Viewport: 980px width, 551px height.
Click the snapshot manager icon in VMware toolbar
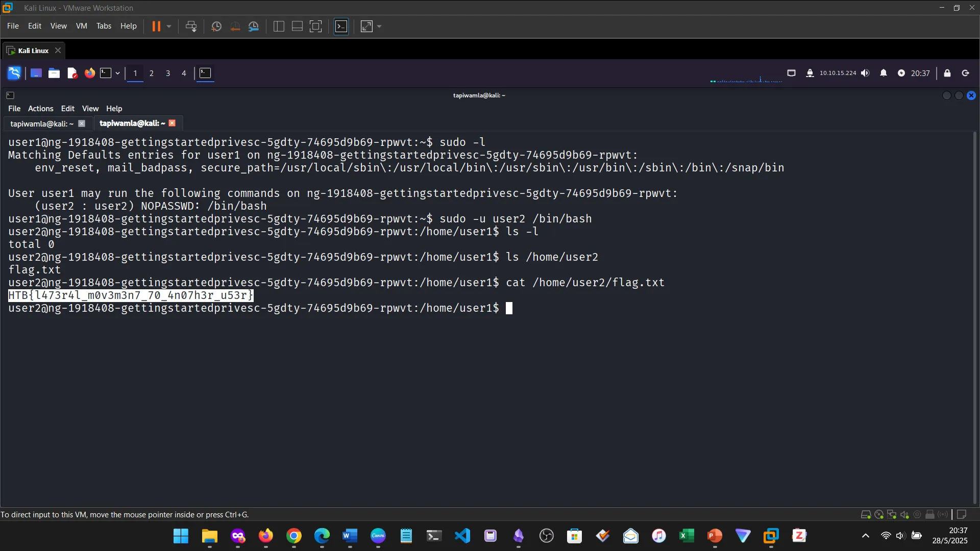(x=254, y=26)
